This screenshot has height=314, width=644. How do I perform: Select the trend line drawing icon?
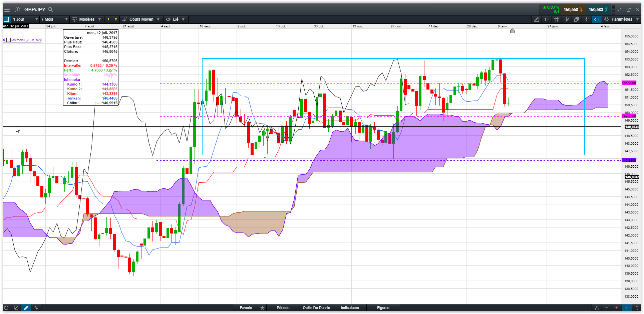tap(536, 19)
